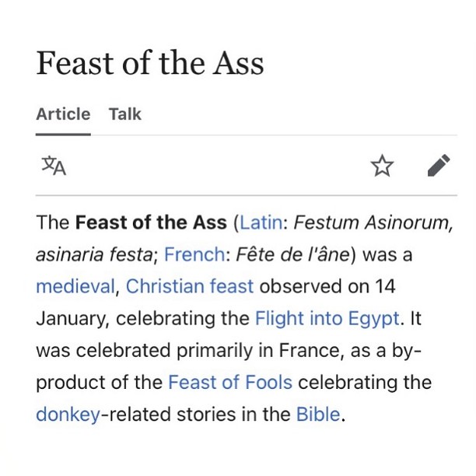Click the italic Festum Asinorum text
The height and width of the screenshot is (476, 476).
click(x=372, y=223)
